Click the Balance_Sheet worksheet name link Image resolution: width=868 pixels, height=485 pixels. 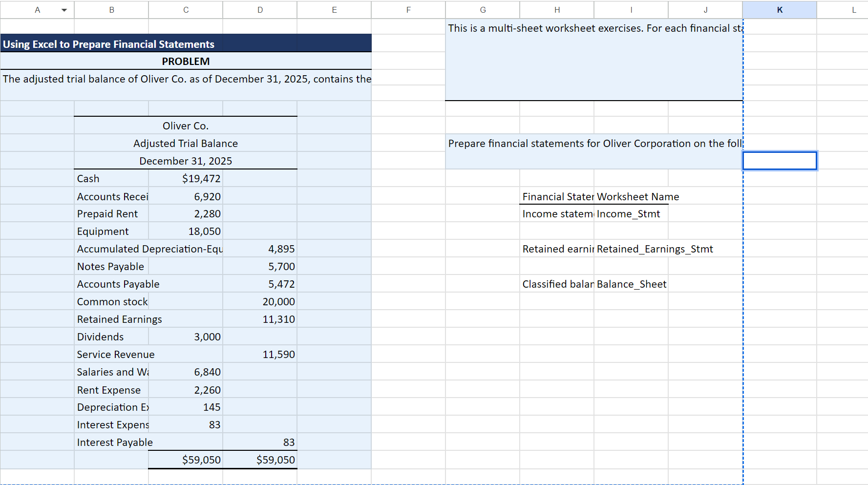pos(631,284)
